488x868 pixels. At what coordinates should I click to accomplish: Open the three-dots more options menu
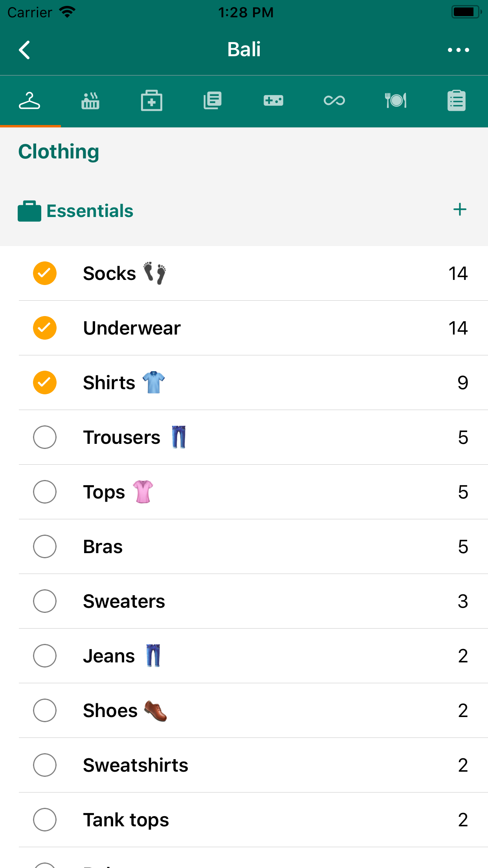[458, 50]
